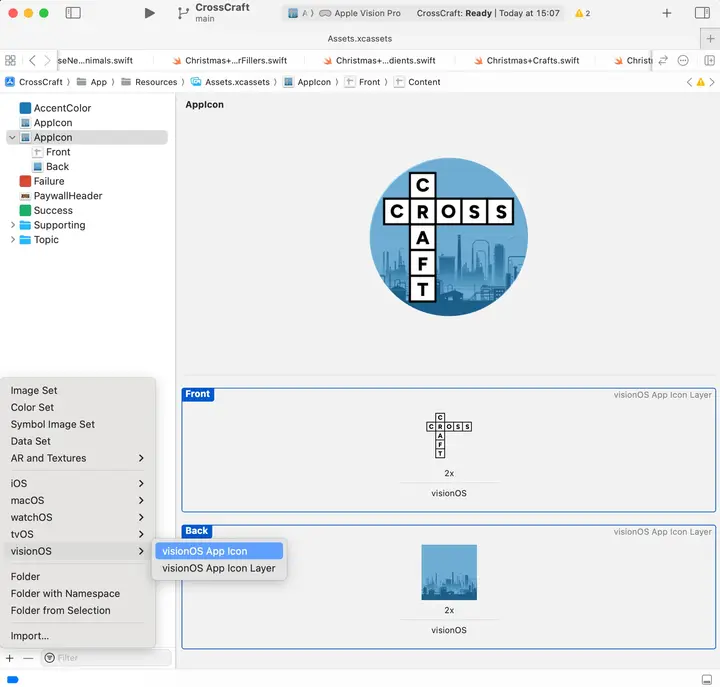Choose Folder with Namespace
Image resolution: width=720 pixels, height=687 pixels.
(78, 594)
